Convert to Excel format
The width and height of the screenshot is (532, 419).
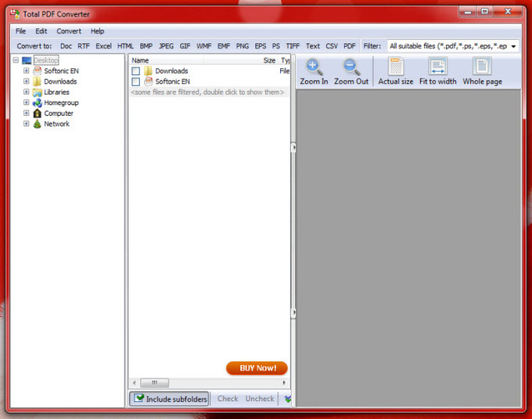pyautogui.click(x=103, y=46)
